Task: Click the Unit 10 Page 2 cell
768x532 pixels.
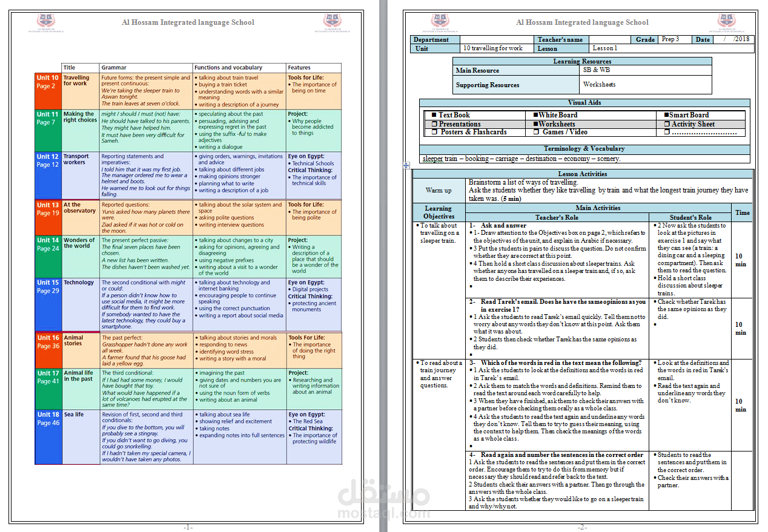Action: [x=48, y=90]
